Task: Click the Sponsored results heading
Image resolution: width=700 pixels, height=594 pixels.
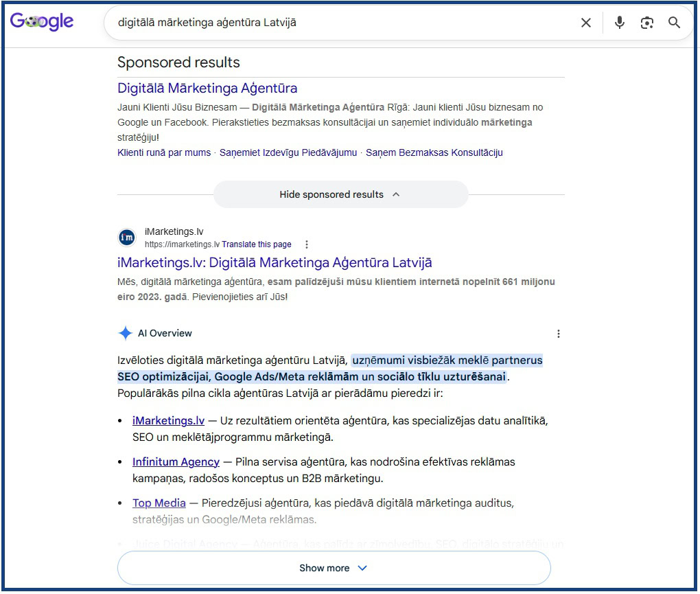Action: tap(178, 62)
